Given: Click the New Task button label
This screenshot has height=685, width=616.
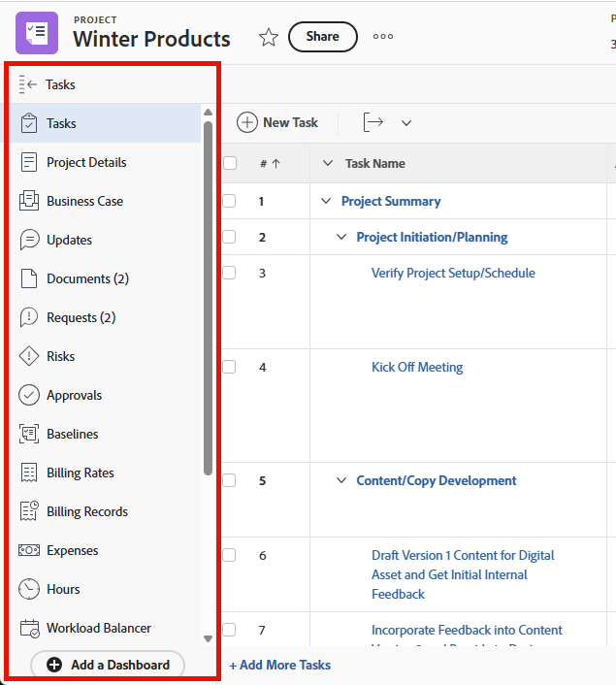Looking at the screenshot, I should [290, 123].
